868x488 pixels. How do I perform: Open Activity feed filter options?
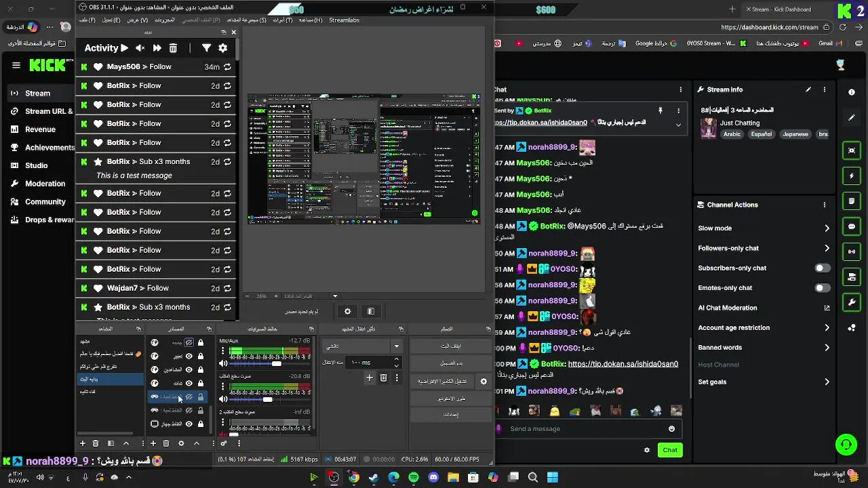click(206, 48)
